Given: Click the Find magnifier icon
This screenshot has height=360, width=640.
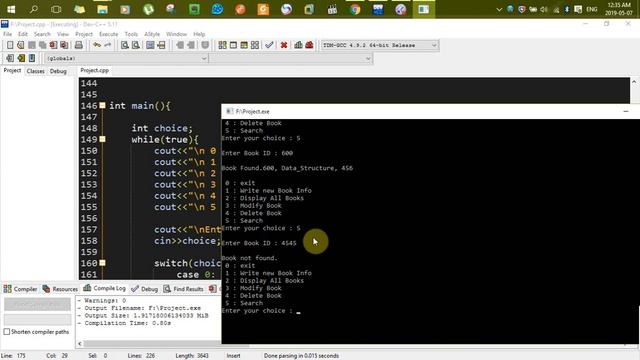Looking at the screenshot, I should tap(125, 45).
